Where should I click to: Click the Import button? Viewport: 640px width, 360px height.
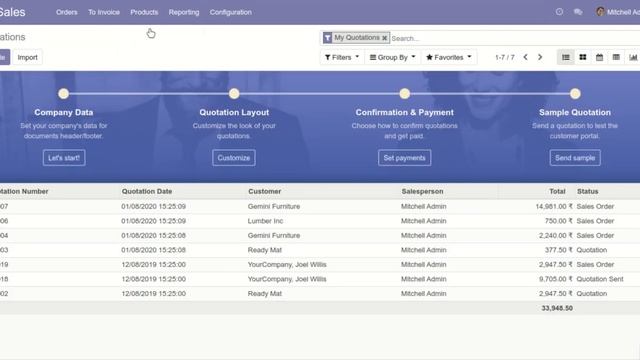click(x=27, y=57)
